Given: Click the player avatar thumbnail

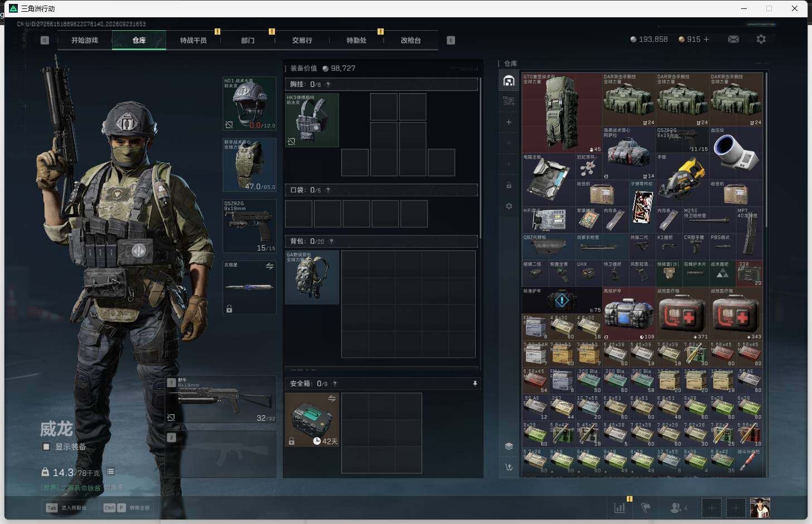Looking at the screenshot, I should point(760,508).
